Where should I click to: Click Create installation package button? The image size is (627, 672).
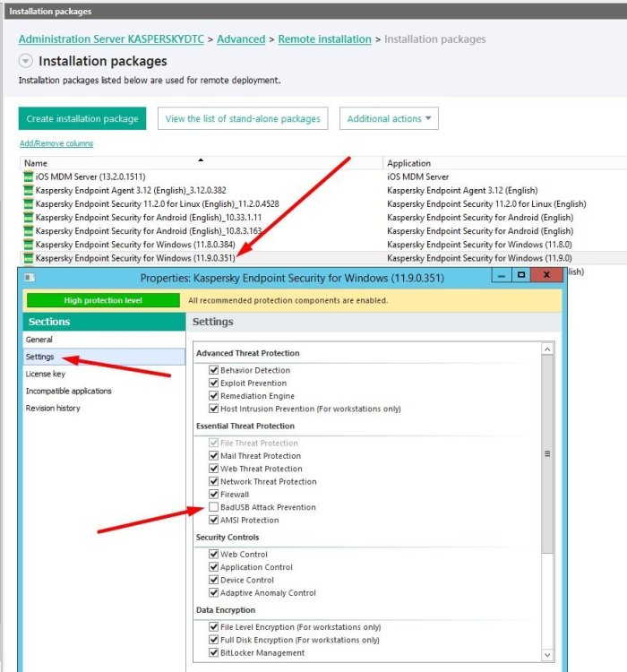pyautogui.click(x=82, y=118)
